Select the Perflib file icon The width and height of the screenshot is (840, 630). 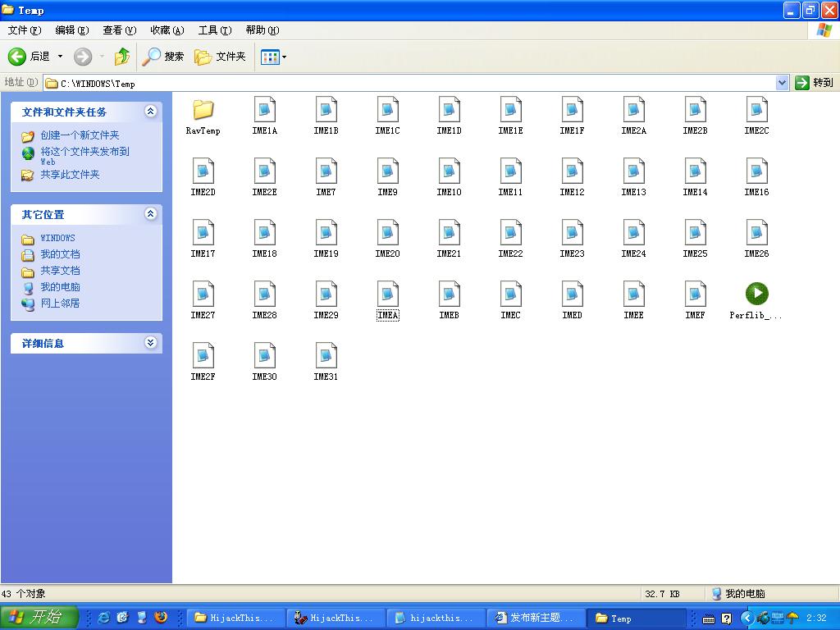pos(756,294)
